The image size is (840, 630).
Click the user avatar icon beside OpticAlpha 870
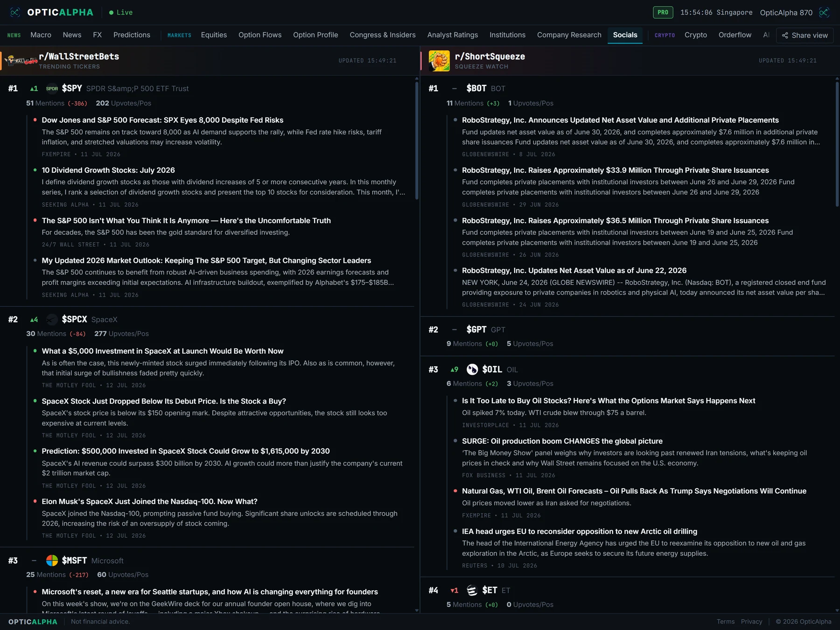click(x=824, y=12)
